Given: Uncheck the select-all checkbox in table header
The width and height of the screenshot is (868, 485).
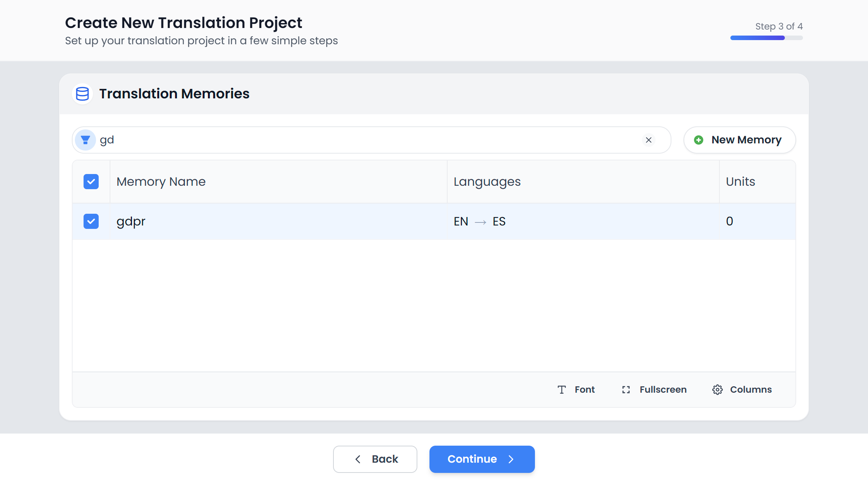Looking at the screenshot, I should click(91, 182).
